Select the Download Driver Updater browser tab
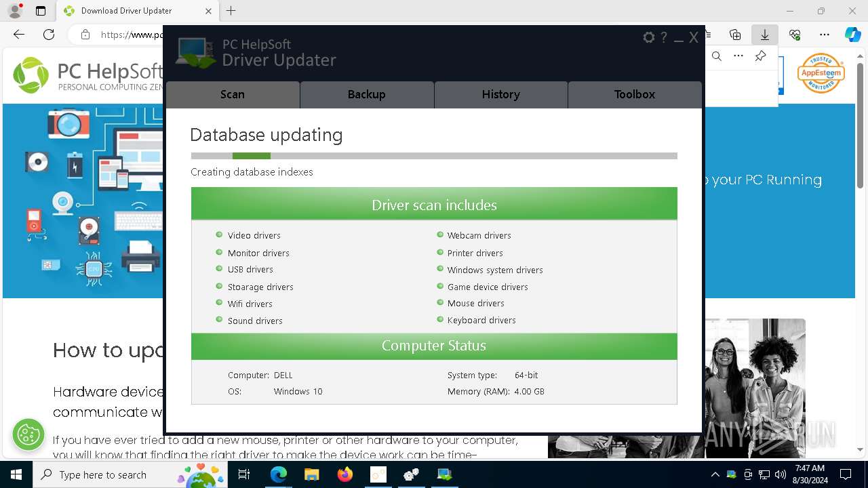 click(x=138, y=11)
